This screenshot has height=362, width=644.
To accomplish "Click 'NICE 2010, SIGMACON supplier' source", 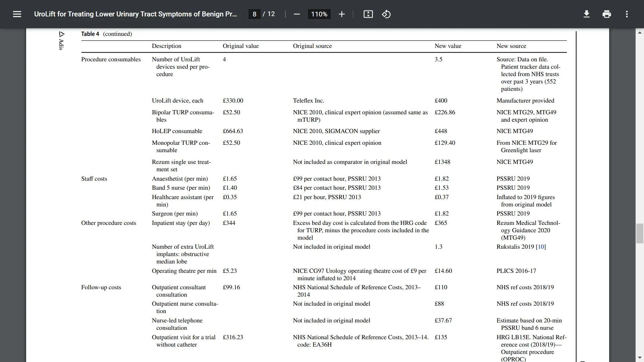I will [336, 131].
